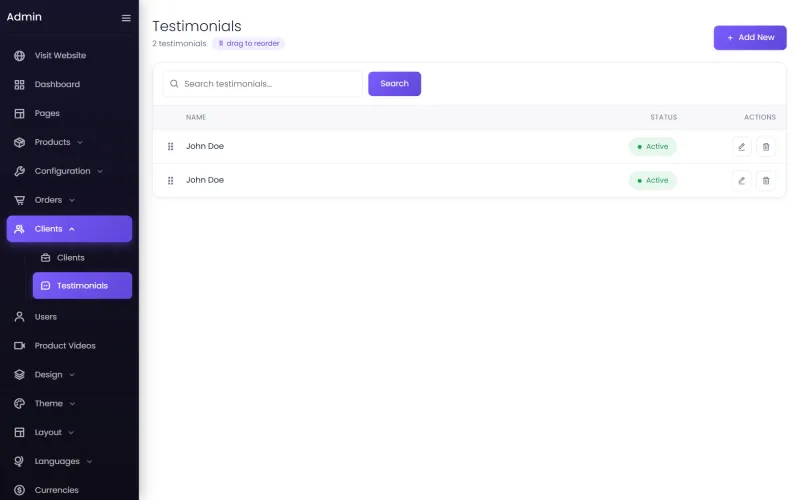Click the briefcase icon in Clients submenu
The height and width of the screenshot is (500, 800).
[45, 258]
